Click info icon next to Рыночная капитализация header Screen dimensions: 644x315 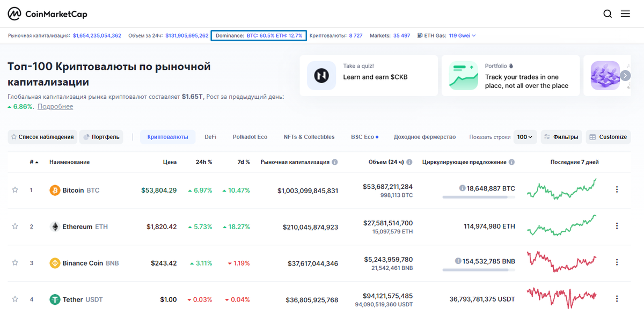335,162
